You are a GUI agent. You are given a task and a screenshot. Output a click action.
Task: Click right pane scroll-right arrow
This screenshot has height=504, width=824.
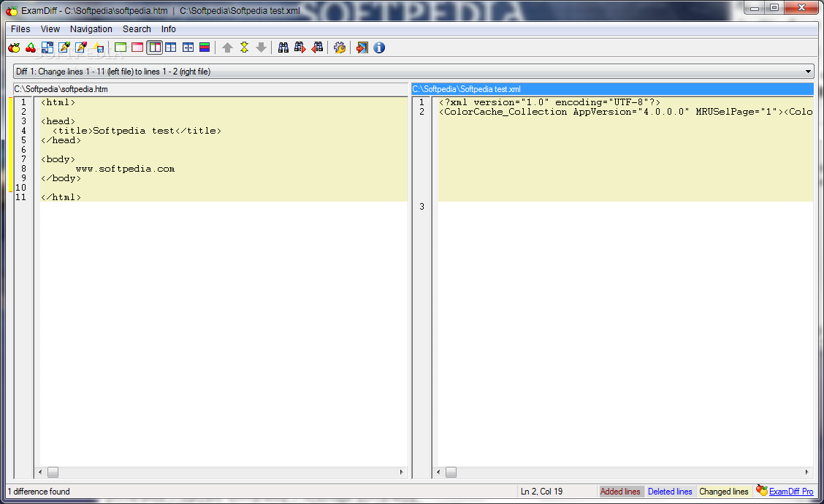tap(806, 472)
